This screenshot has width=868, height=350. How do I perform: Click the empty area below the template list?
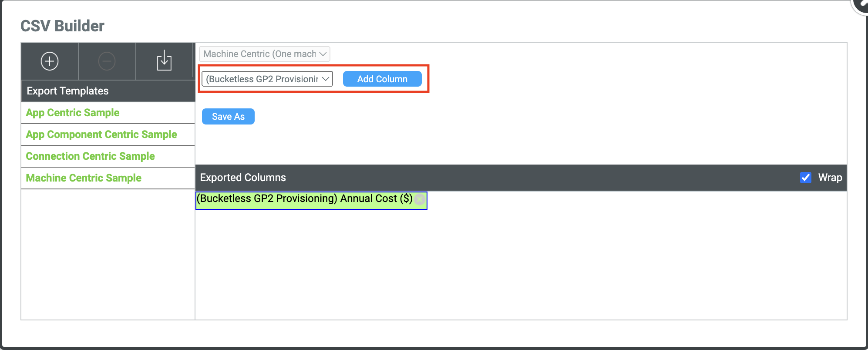click(x=108, y=254)
